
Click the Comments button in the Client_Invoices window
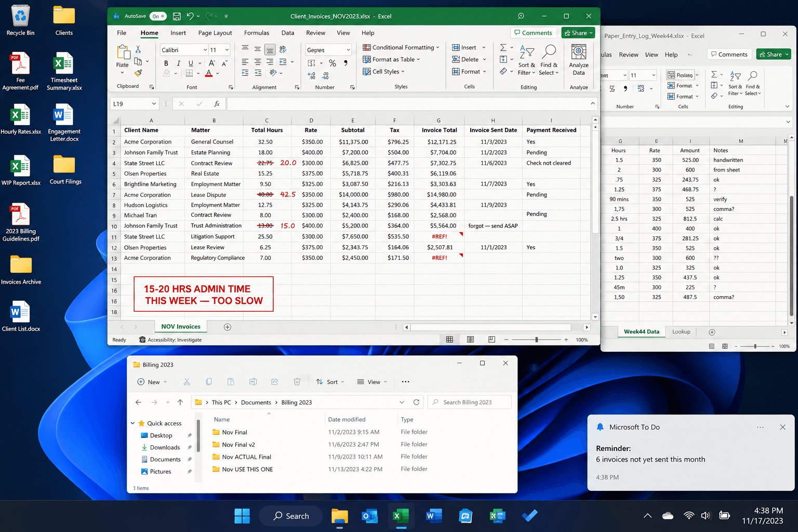pyautogui.click(x=533, y=33)
